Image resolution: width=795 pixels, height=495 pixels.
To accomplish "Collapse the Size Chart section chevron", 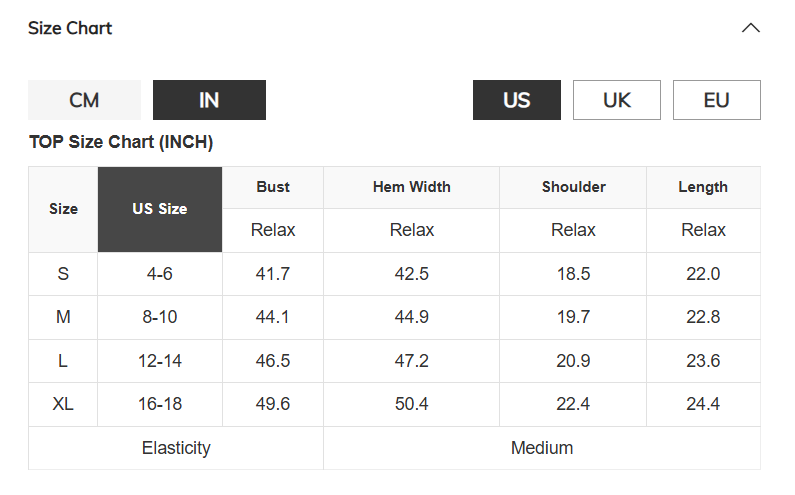I will pyautogui.click(x=751, y=28).
